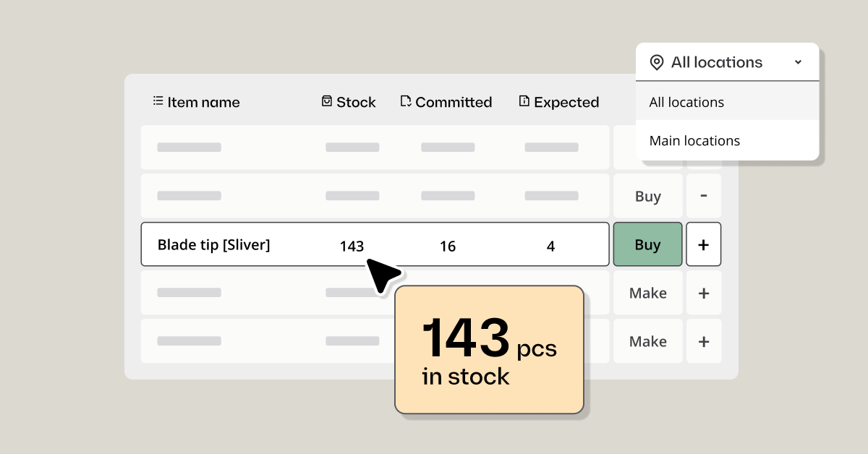
Task: Click the 143 pcs in stock tooltip
Action: (489, 350)
